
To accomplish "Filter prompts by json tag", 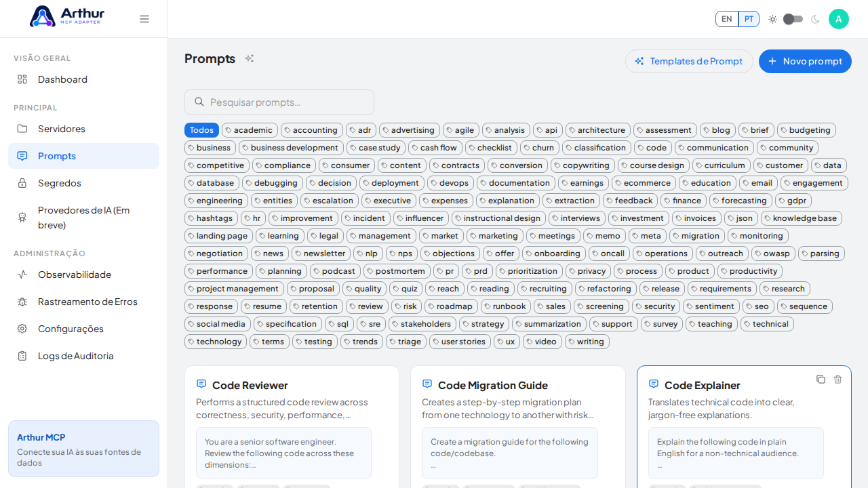I will point(741,218).
